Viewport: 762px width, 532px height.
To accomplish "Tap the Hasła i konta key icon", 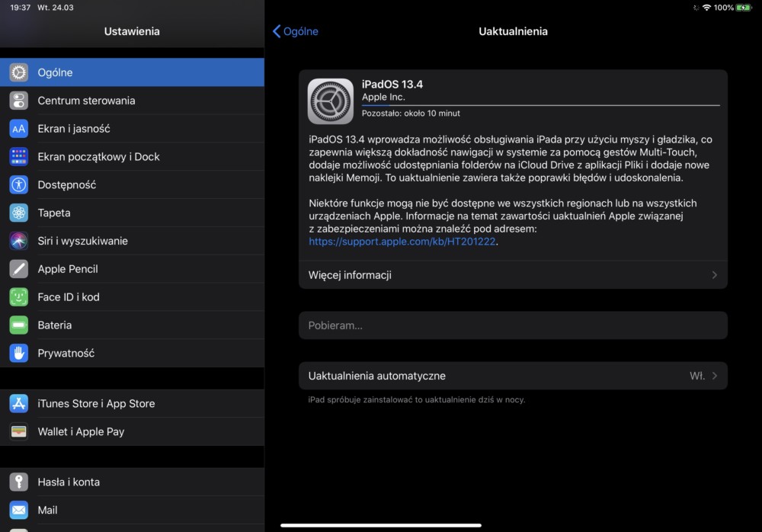I will pyautogui.click(x=18, y=482).
